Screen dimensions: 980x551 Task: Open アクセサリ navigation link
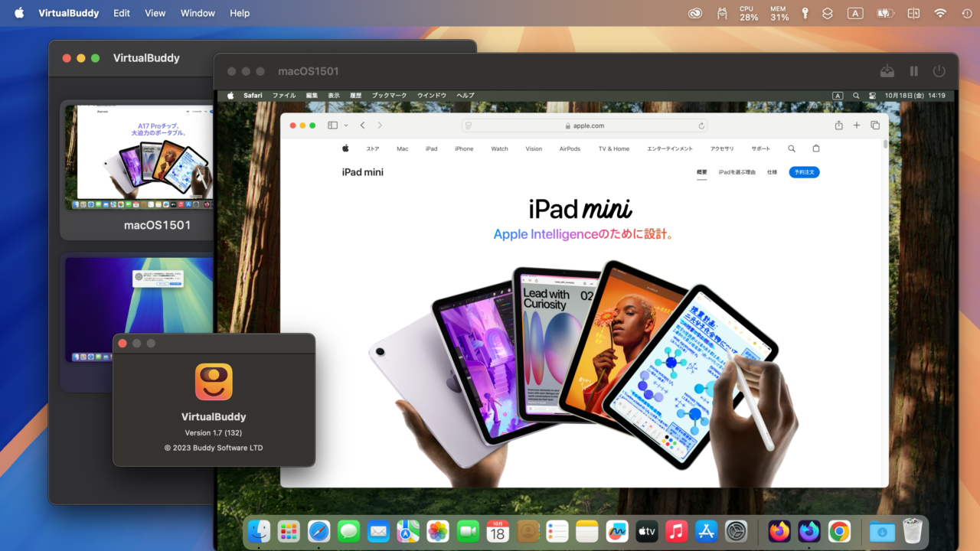click(722, 149)
